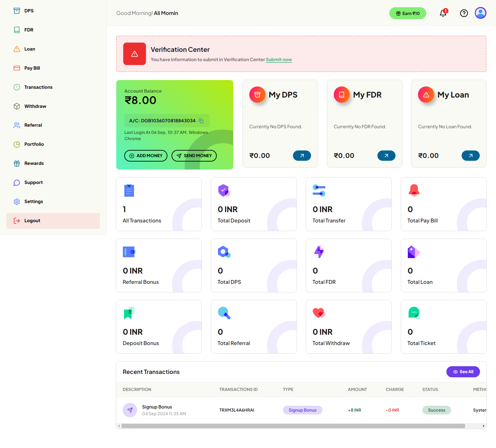Open Rewards from the sidebar

[17, 163]
